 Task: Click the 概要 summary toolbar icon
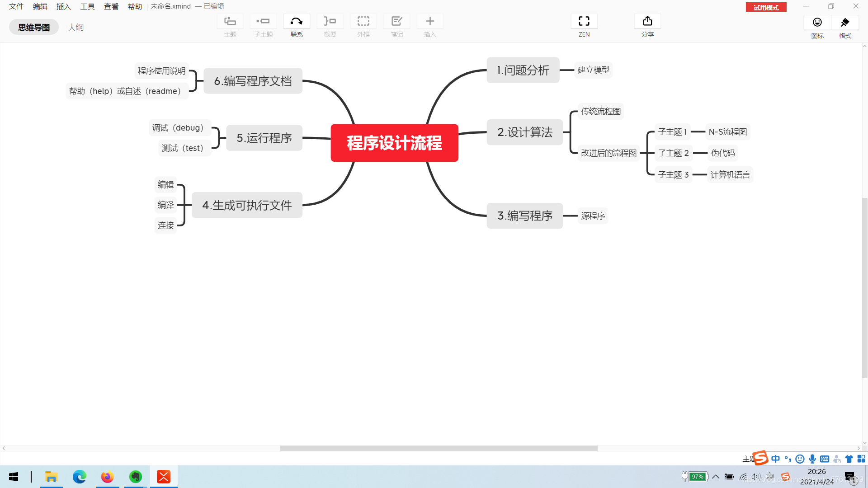coord(330,22)
